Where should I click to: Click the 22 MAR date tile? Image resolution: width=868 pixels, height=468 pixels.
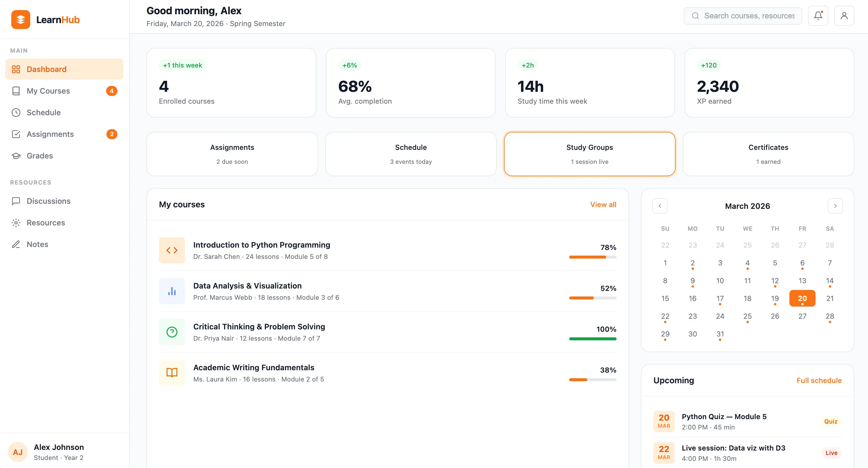(x=664, y=453)
